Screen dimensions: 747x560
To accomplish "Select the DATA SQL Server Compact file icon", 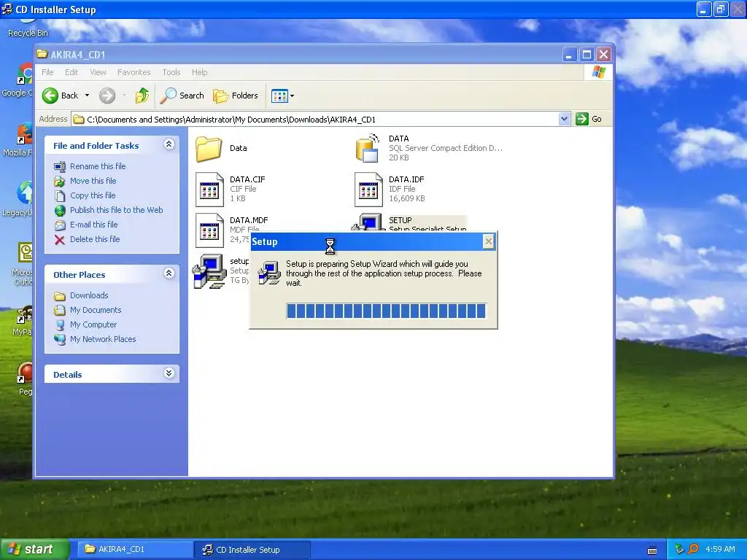I will pos(368,148).
